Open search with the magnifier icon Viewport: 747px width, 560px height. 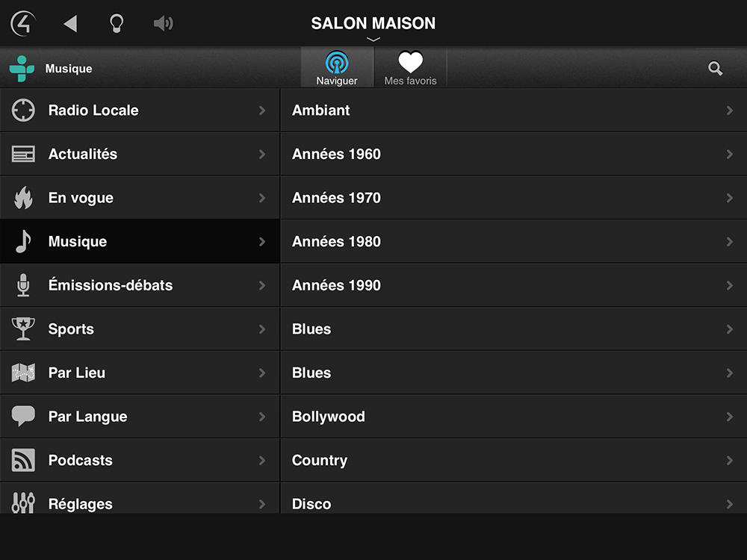pyautogui.click(x=715, y=69)
